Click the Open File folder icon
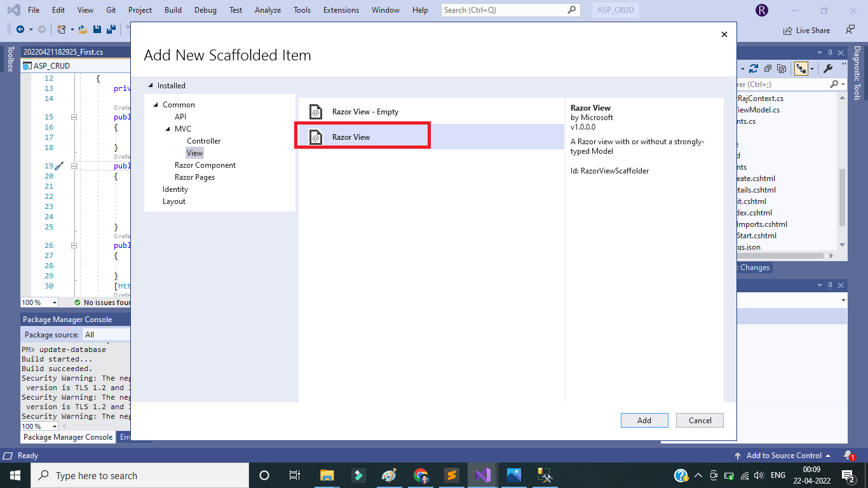Screen dimensions: 868x488 (85, 29)
